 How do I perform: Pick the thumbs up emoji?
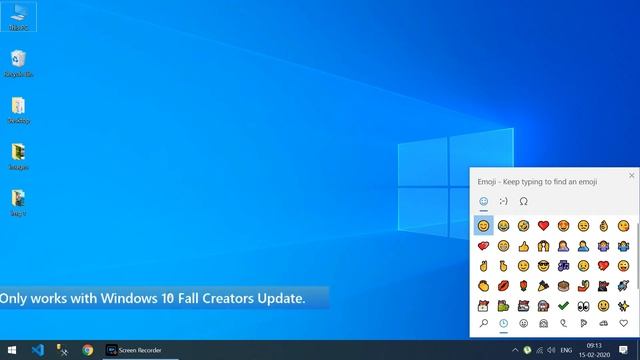[523, 246]
